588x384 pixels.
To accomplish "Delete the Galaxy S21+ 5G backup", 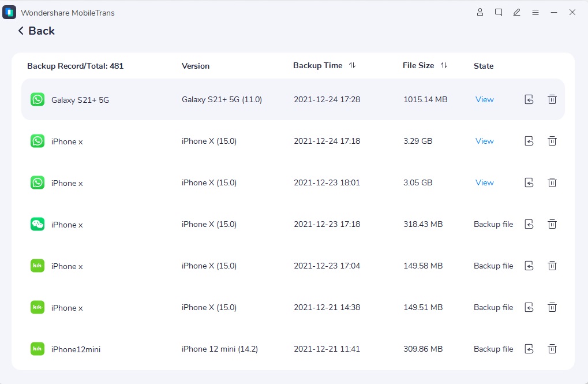I will point(552,99).
